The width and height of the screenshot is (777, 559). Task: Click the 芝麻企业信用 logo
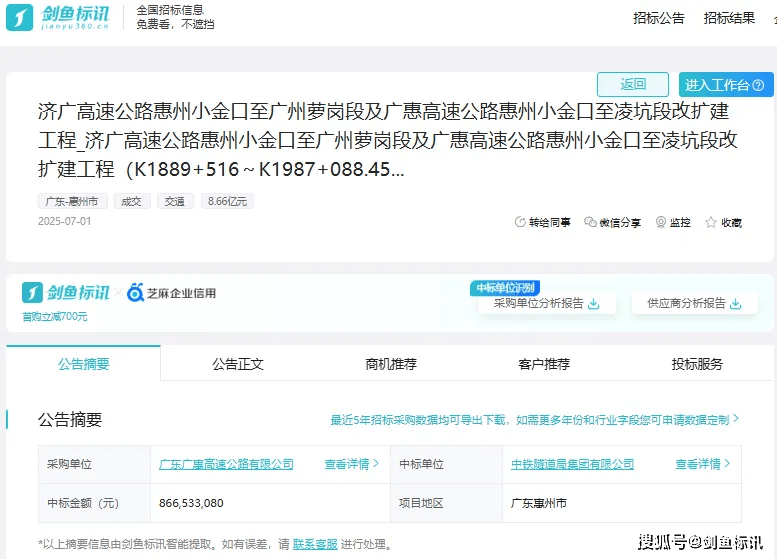(171, 293)
